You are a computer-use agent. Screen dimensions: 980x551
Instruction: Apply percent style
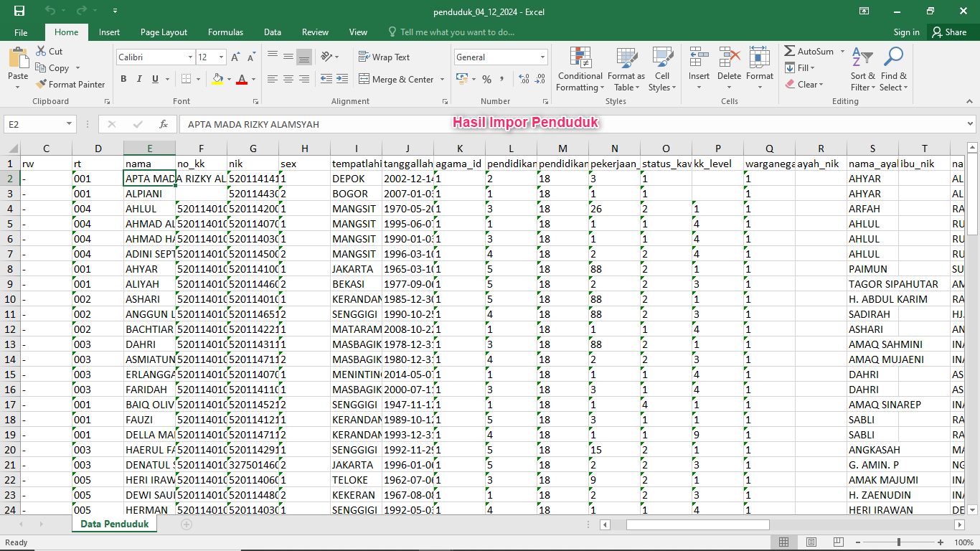[x=487, y=79]
